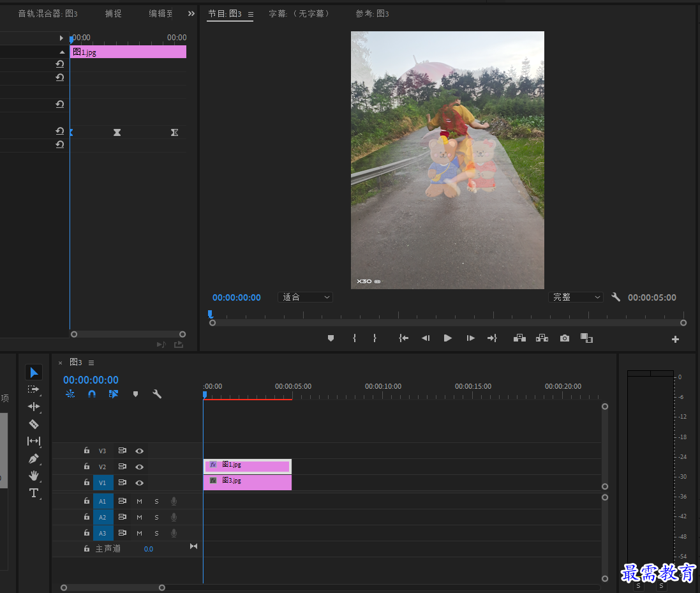Toggle Linked Selection in timeline
The height and width of the screenshot is (593, 700).
114,394
